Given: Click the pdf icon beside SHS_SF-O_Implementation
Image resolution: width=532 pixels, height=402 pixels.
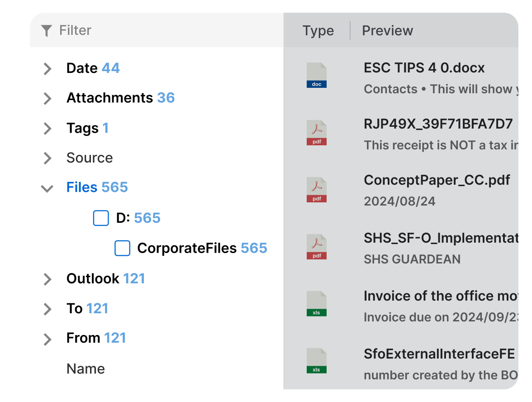Looking at the screenshot, I should (316, 247).
